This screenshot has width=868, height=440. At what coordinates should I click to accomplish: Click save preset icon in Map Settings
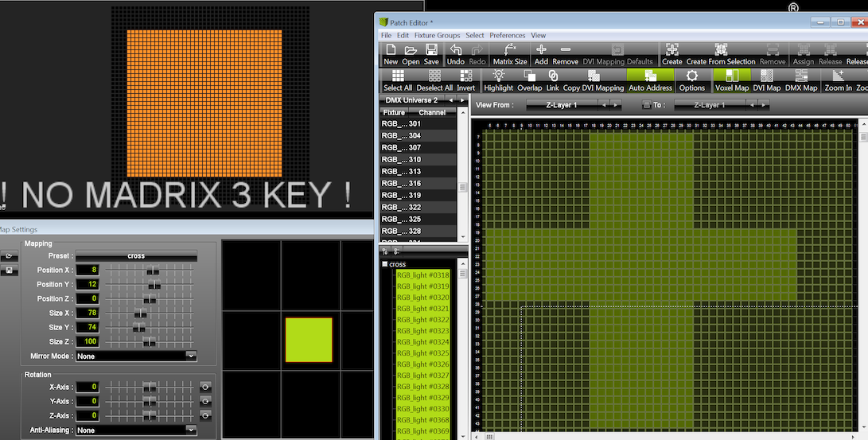[x=9, y=271]
